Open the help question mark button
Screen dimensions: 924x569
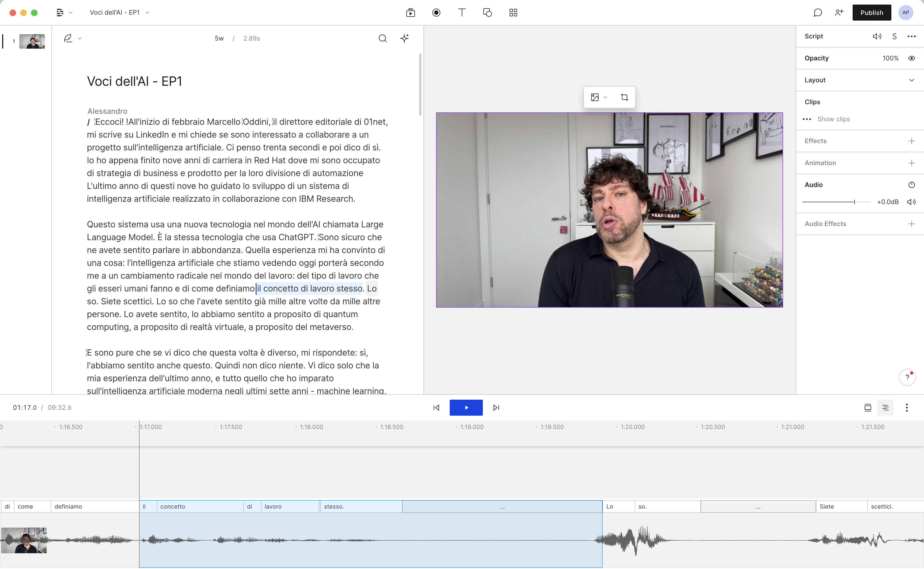point(907,377)
